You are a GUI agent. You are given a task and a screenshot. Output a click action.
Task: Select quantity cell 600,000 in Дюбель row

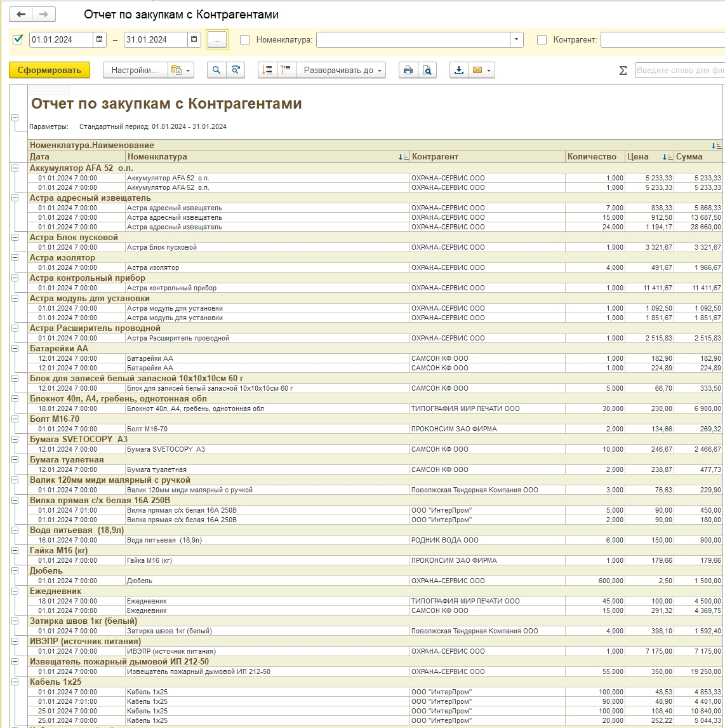pyautogui.click(x=595, y=581)
